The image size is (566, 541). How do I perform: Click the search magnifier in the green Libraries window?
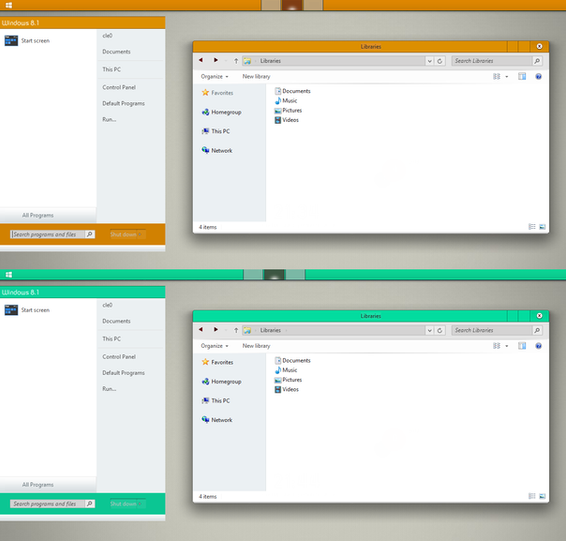click(537, 330)
